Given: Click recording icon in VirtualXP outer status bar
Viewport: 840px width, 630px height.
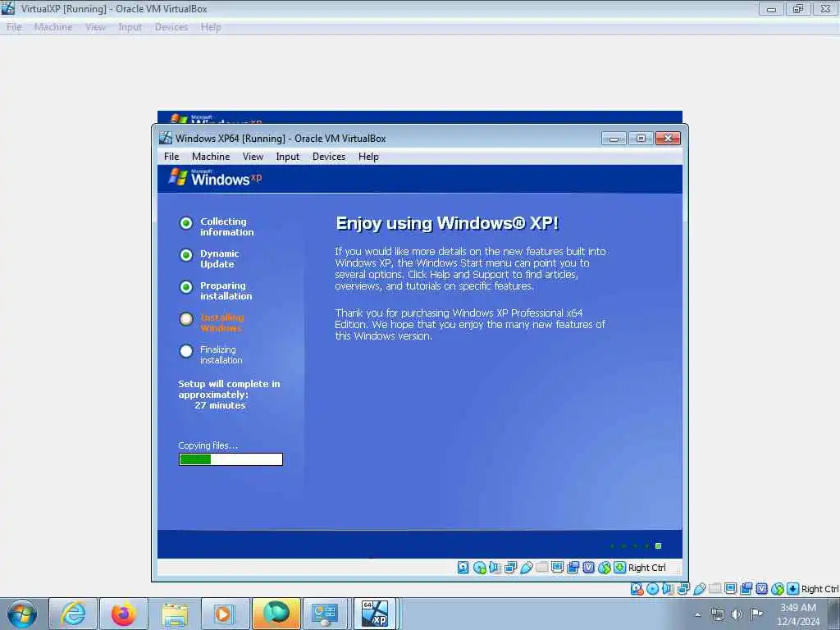Looking at the screenshot, I should (x=746, y=589).
